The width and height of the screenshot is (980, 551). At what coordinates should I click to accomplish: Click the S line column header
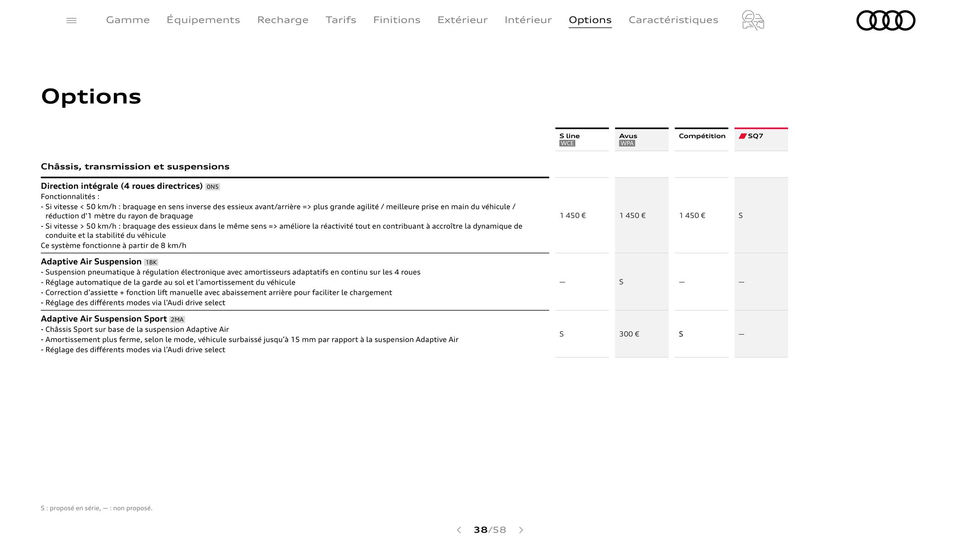[582, 139]
